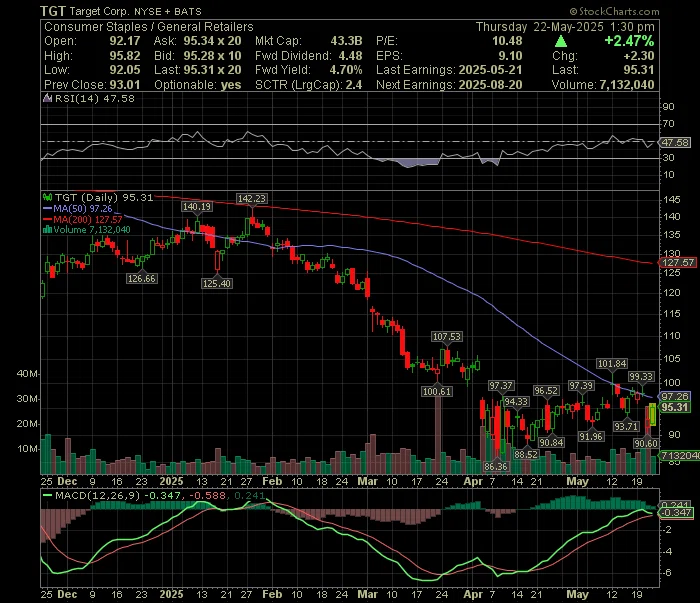This screenshot has width=700, height=603.
Task: Click the EPS value 9.10
Action: point(510,56)
